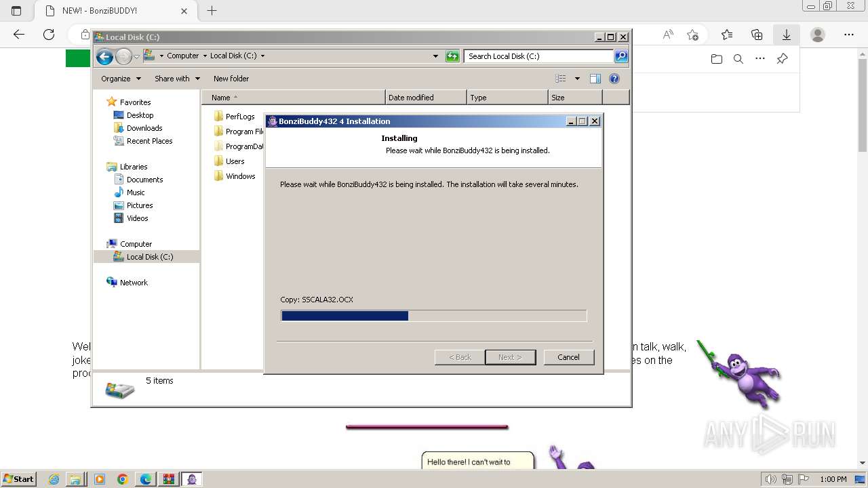The image size is (868, 488).
Task: Go back in Local Disk explorer window
Action: tap(104, 57)
